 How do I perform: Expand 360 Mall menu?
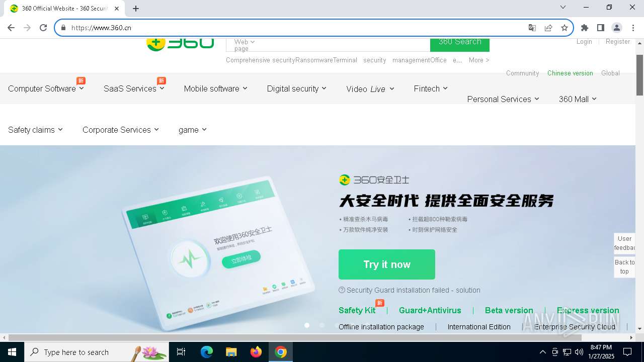tap(578, 99)
